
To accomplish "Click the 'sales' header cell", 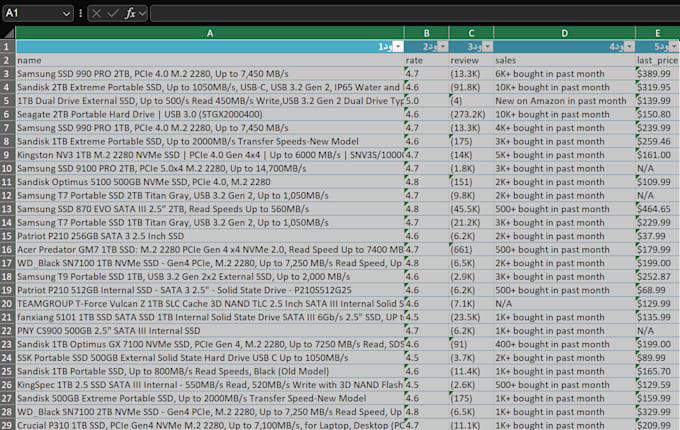I will tap(564, 60).
